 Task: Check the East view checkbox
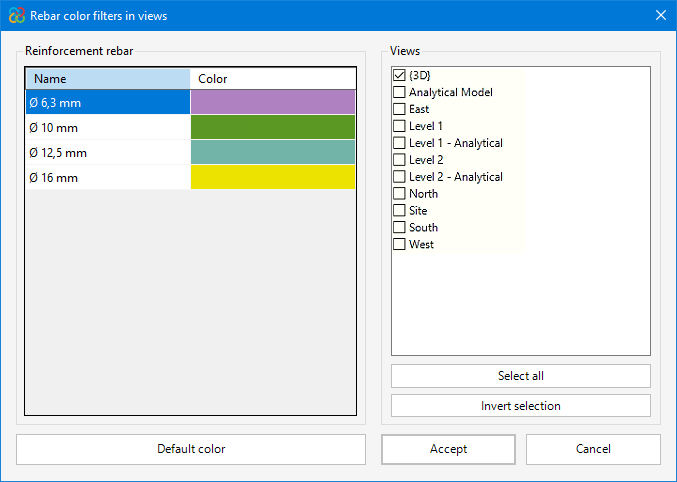(399, 109)
